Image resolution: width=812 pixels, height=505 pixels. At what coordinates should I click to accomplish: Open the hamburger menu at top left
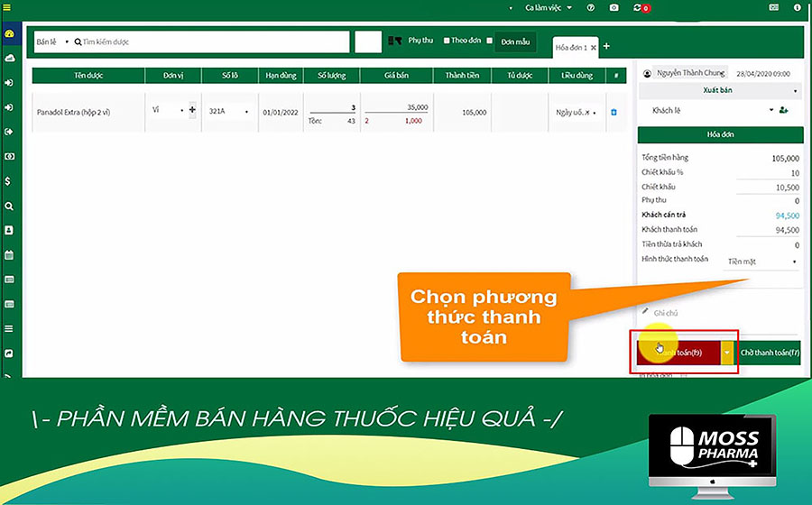click(x=6, y=7)
